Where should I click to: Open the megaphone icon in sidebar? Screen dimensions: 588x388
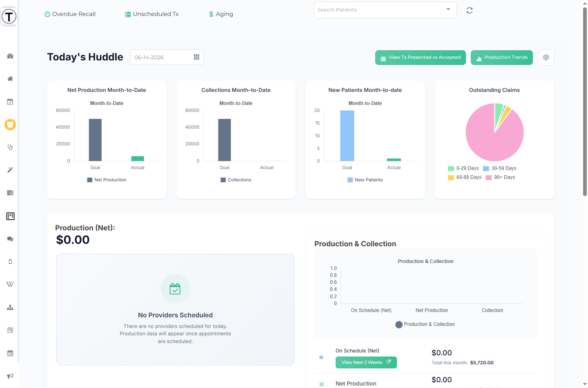10,376
